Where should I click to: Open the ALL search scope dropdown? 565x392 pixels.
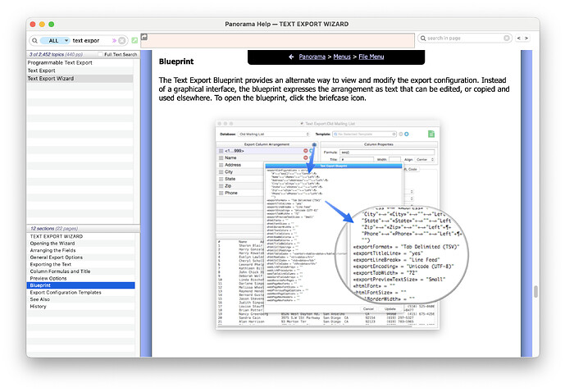point(54,41)
